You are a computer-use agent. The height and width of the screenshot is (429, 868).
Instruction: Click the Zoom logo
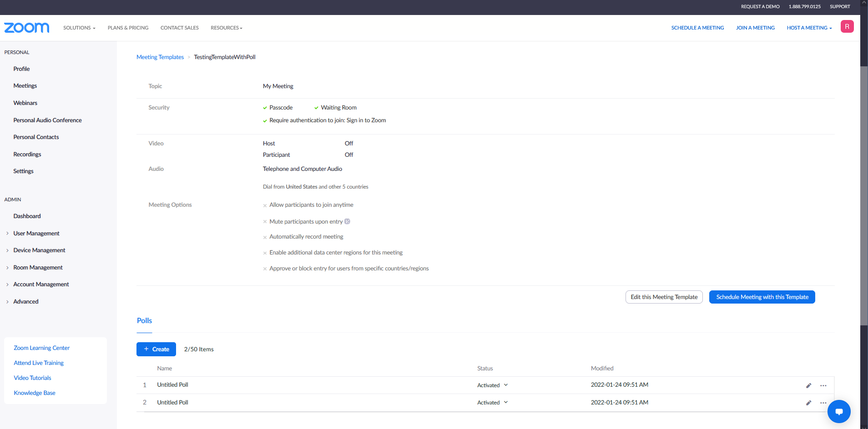pyautogui.click(x=26, y=28)
